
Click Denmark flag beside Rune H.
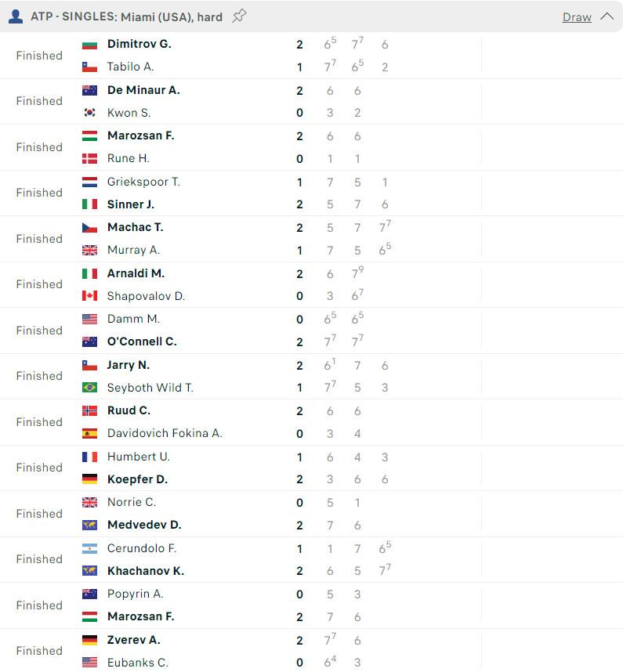pyautogui.click(x=89, y=158)
